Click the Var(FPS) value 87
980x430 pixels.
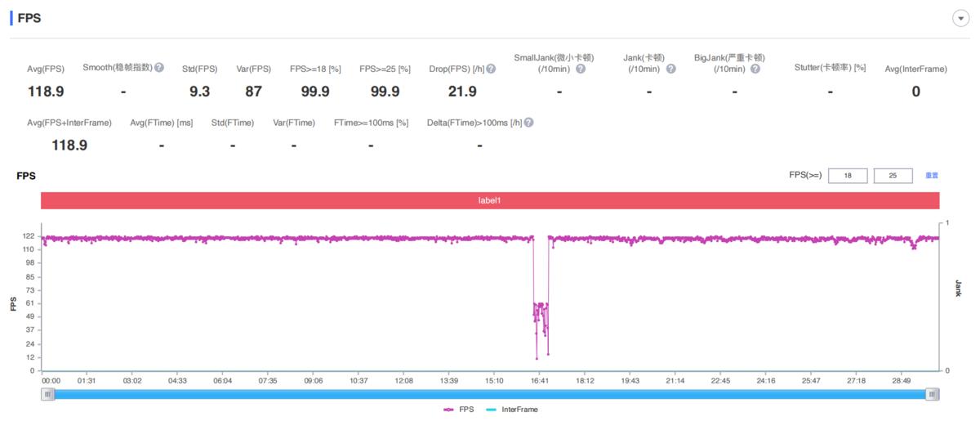(x=253, y=92)
